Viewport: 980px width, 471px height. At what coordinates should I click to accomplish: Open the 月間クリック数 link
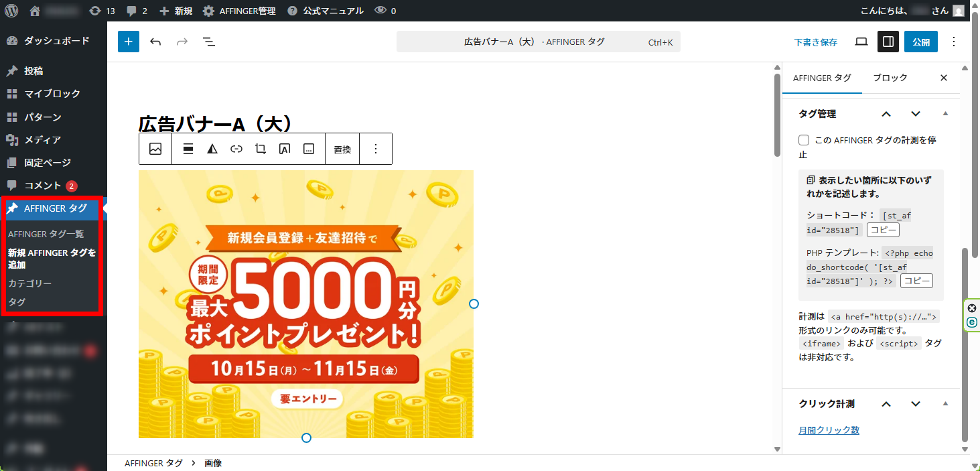(x=829, y=430)
